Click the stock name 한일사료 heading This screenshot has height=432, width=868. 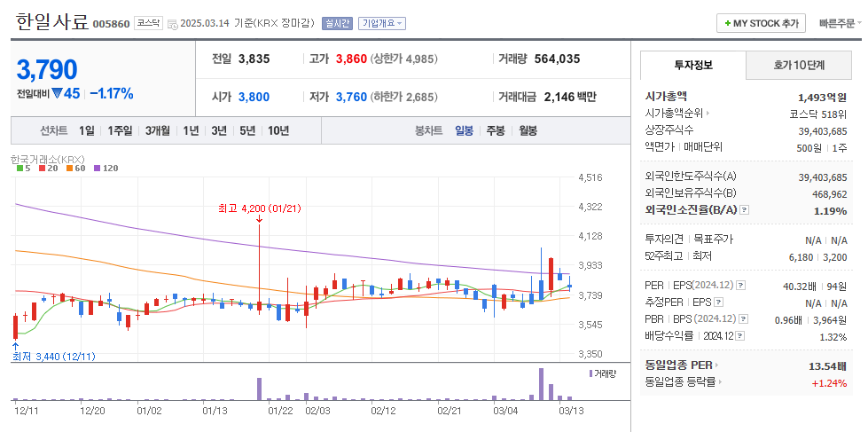tap(52, 21)
